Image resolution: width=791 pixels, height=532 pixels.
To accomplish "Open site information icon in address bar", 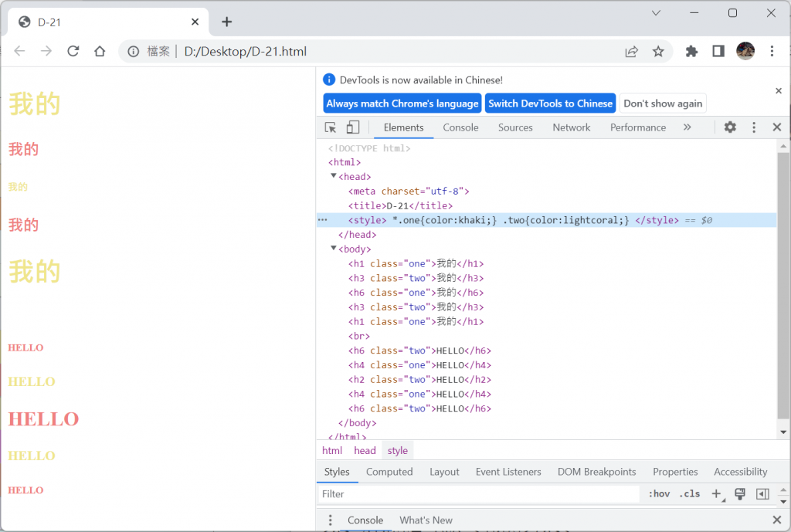I will coord(133,52).
